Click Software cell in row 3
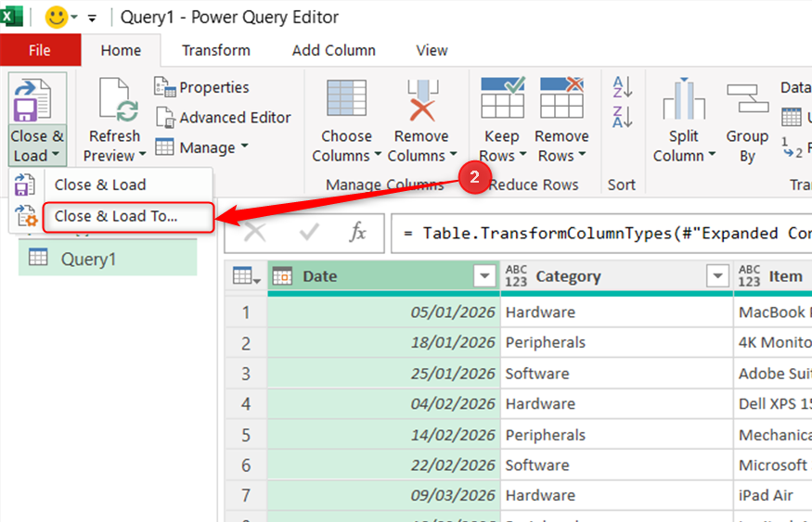The width and height of the screenshot is (812, 522). tap(617, 374)
